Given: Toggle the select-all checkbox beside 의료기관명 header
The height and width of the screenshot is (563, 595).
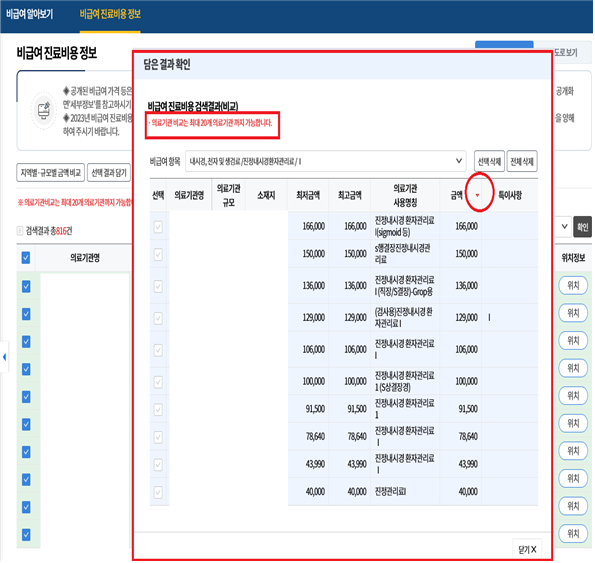Looking at the screenshot, I should point(26,258).
